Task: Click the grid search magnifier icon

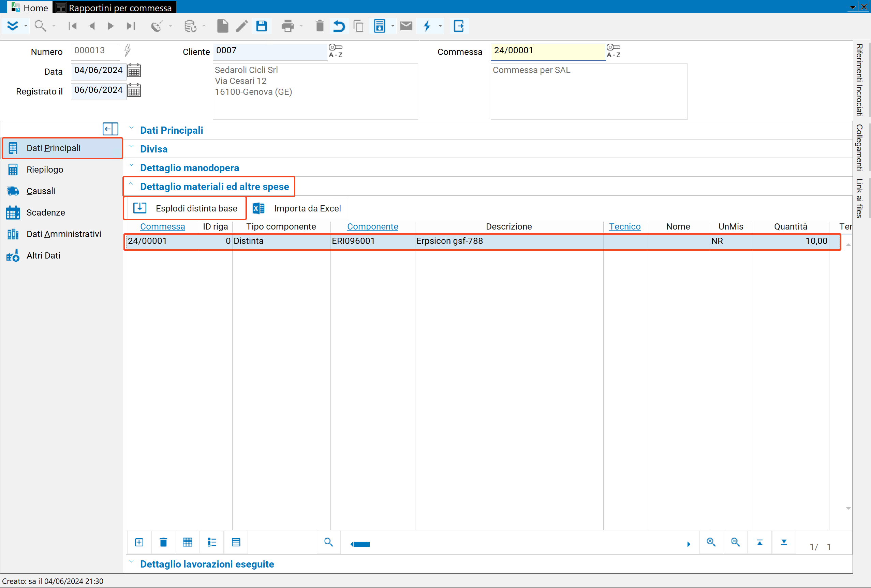Action: coord(328,543)
